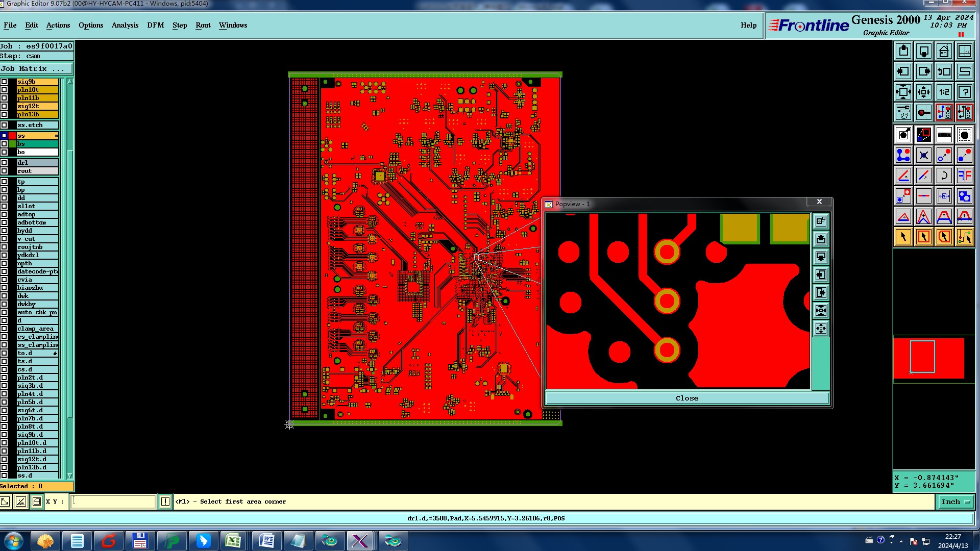
Task: Open the question mark help icon
Action: point(964,92)
